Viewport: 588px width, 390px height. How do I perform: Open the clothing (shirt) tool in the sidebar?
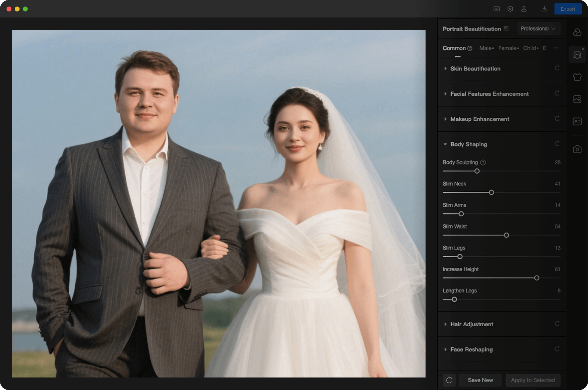click(x=577, y=77)
